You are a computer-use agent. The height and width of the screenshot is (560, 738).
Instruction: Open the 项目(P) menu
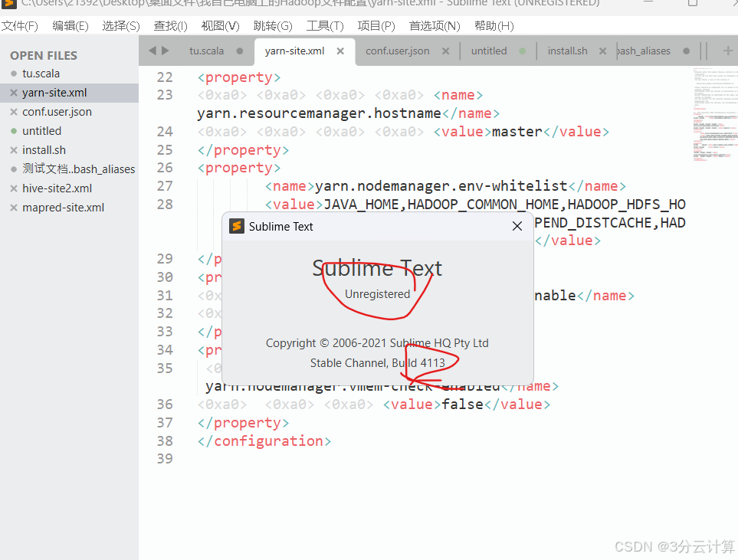pos(376,26)
